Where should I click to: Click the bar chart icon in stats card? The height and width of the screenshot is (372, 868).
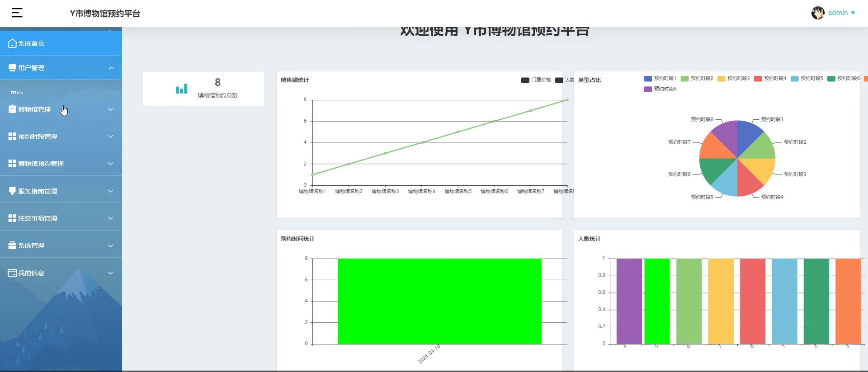click(181, 89)
